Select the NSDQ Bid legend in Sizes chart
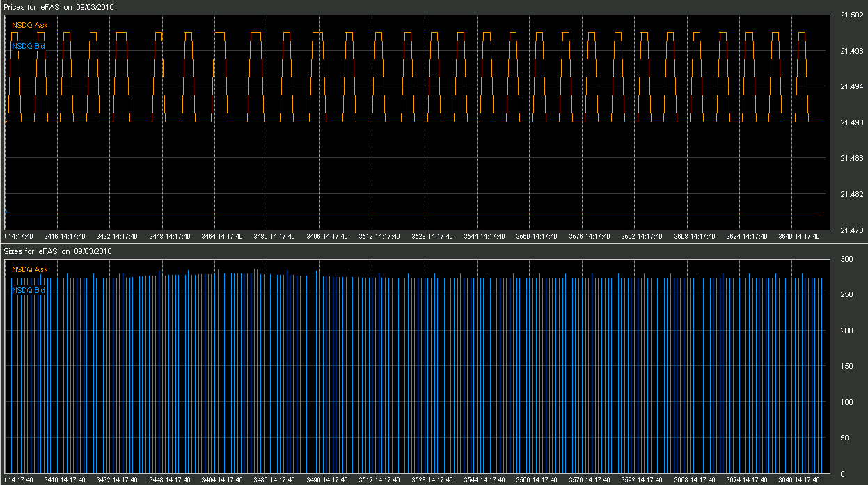This screenshot has height=485, width=868. click(29, 290)
